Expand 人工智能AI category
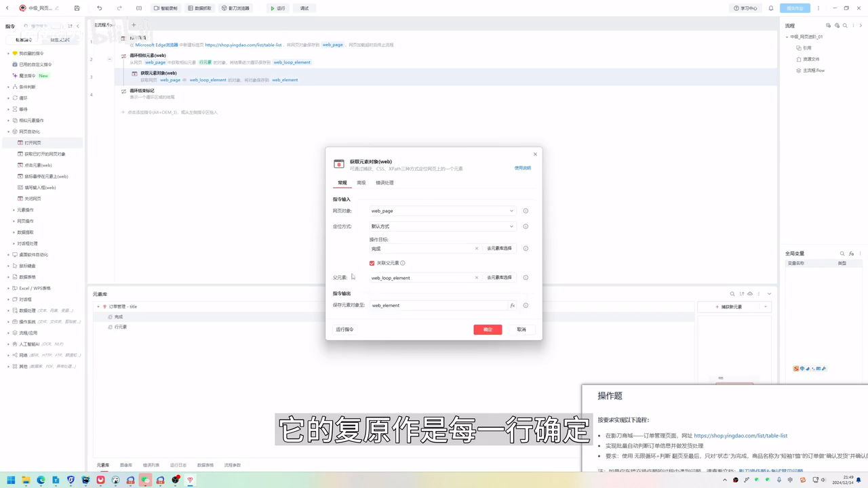Image resolution: width=868 pixels, height=488 pixels. [9, 344]
